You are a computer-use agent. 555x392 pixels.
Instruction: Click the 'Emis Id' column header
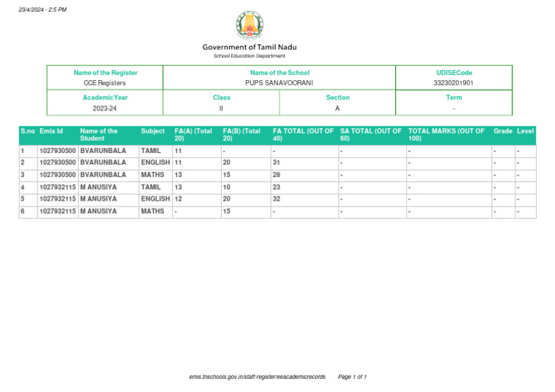coord(51,131)
